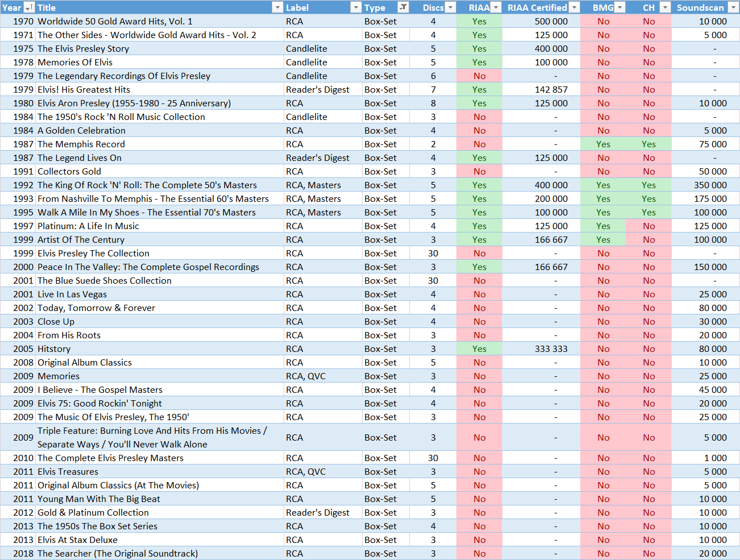Image resolution: width=740 pixels, height=560 pixels.
Task: Select 'Elvis At Stax Deluxe' title cell
Action: [x=160, y=540]
